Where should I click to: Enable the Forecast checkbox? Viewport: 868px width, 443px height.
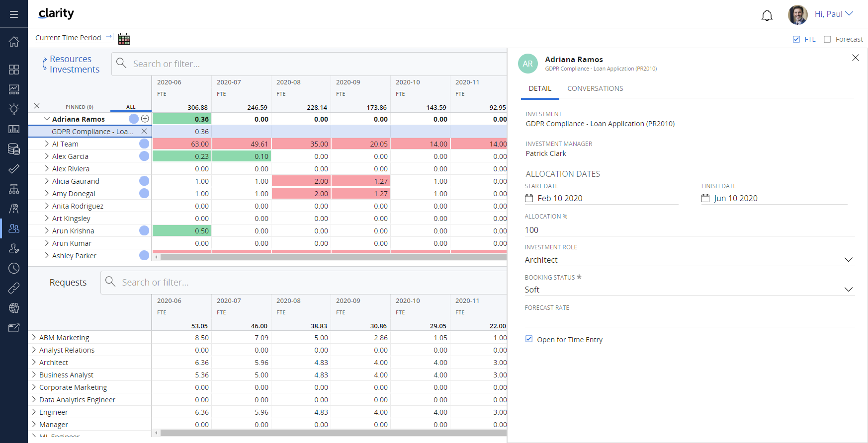click(x=827, y=39)
